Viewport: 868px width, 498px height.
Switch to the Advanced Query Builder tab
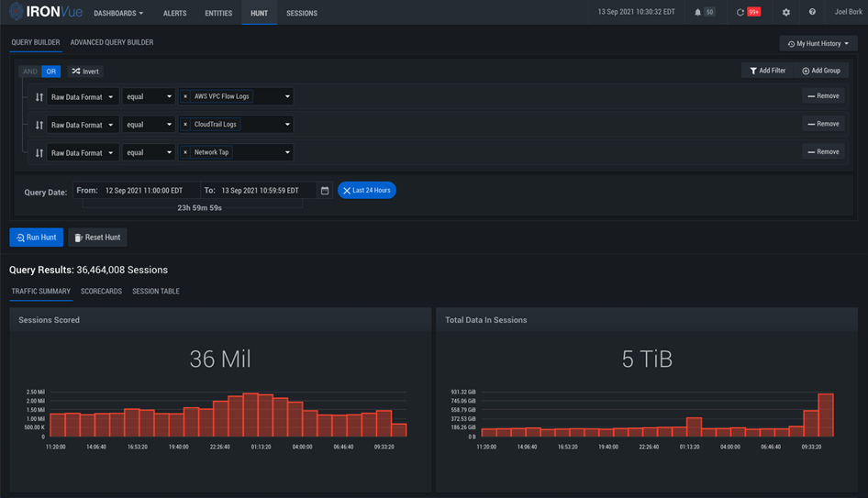[112, 42]
